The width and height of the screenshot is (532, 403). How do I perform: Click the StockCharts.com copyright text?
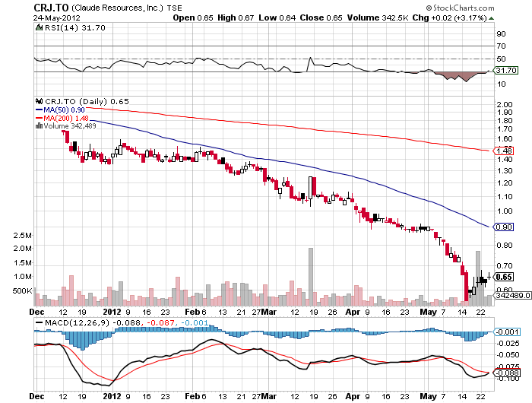(460, 8)
